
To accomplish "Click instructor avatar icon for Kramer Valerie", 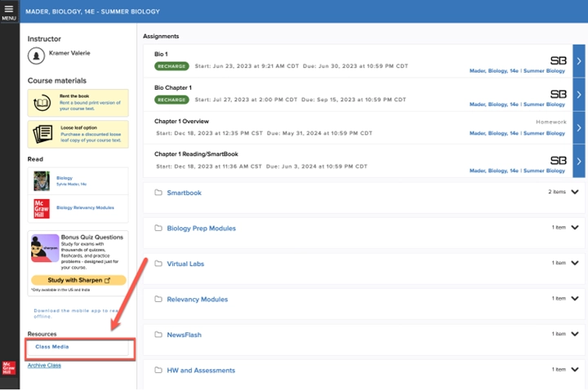I will coord(36,56).
